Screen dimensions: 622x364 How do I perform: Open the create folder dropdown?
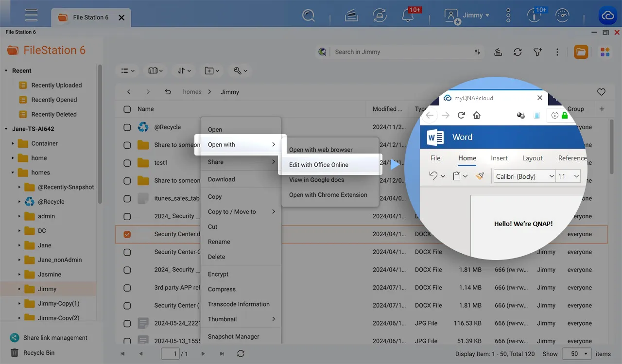click(x=212, y=70)
